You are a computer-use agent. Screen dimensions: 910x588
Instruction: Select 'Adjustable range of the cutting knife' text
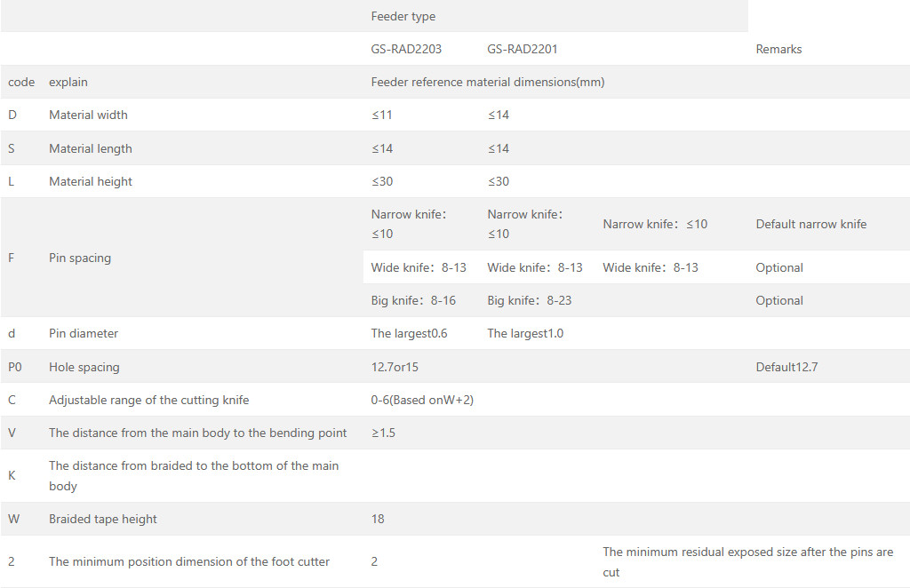coord(148,401)
